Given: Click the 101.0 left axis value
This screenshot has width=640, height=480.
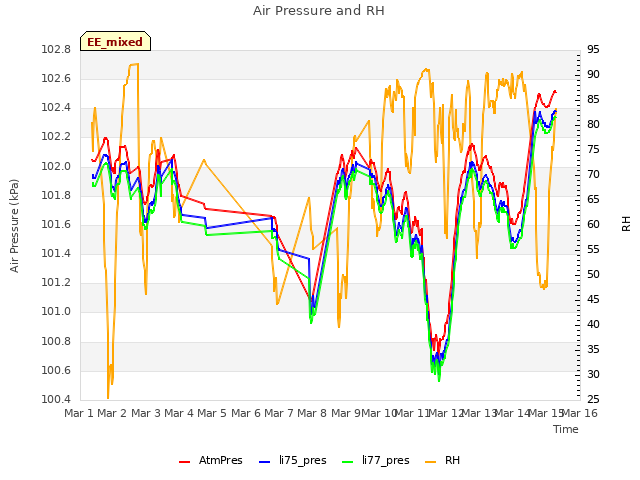Looking at the screenshot, I should pos(56,312).
